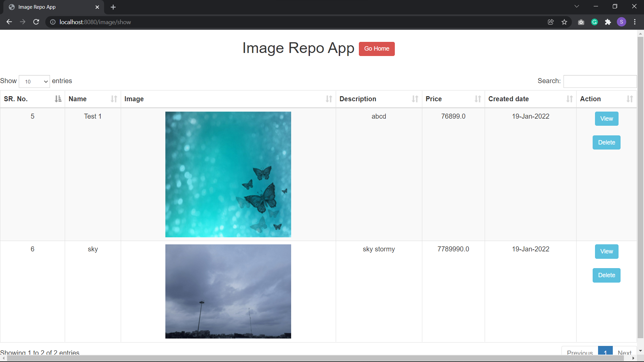The width and height of the screenshot is (644, 362).
Task: Sort by the SR. No. column sort icon
Action: click(58, 99)
